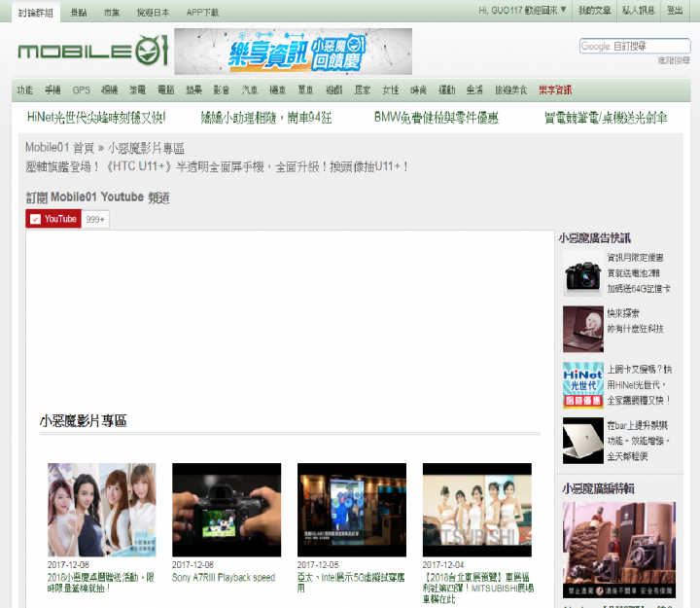Image resolution: width=700 pixels, height=608 pixels.
Task: Open the 蘋果 menu
Action: 193,90
